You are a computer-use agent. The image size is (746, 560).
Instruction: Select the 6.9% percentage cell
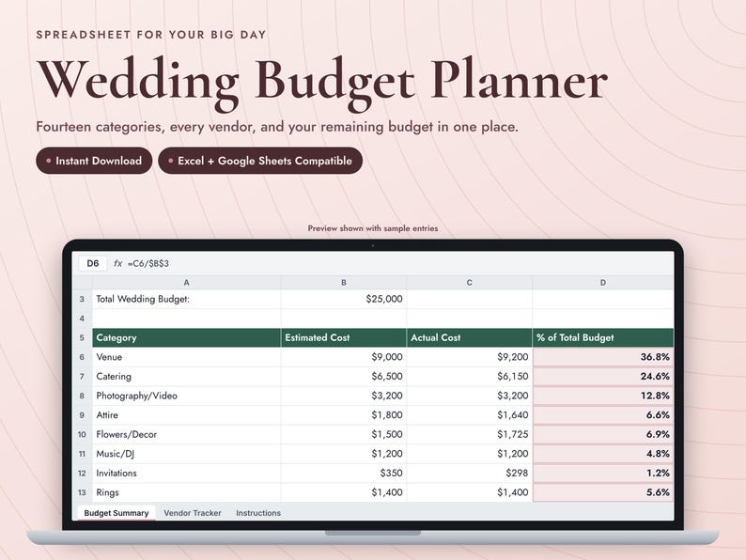coord(603,434)
